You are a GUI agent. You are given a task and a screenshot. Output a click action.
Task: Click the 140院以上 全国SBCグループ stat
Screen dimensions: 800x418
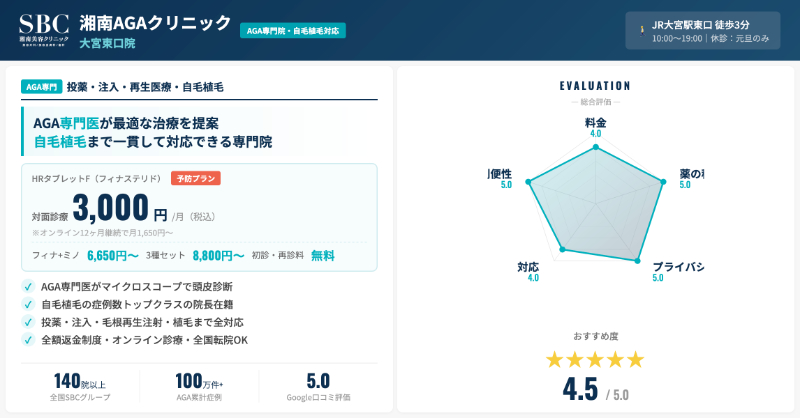[81, 386]
